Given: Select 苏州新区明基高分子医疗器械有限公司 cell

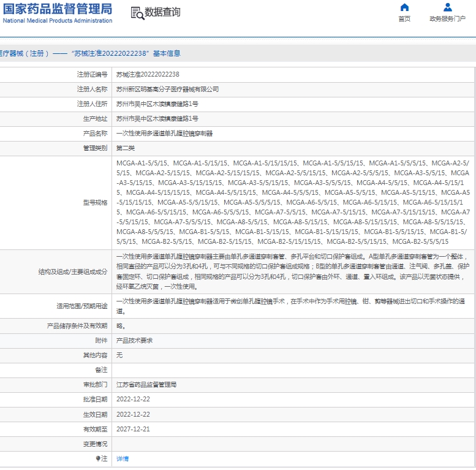Looking at the screenshot, I should pos(168,89).
